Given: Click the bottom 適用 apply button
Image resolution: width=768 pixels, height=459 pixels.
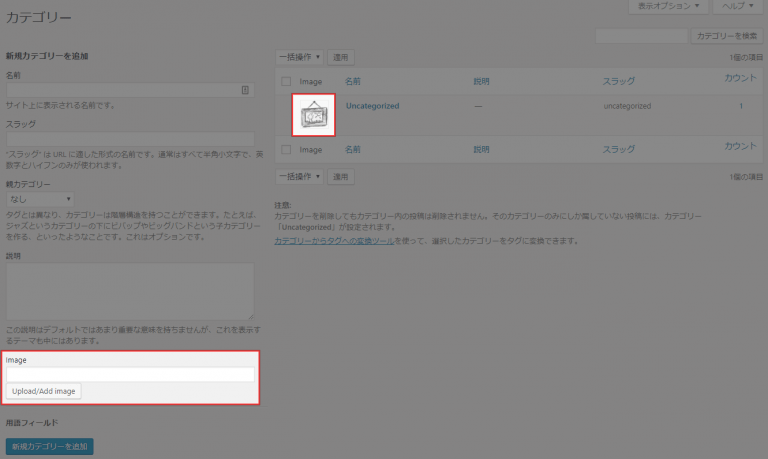Looking at the screenshot, I should pos(341,177).
